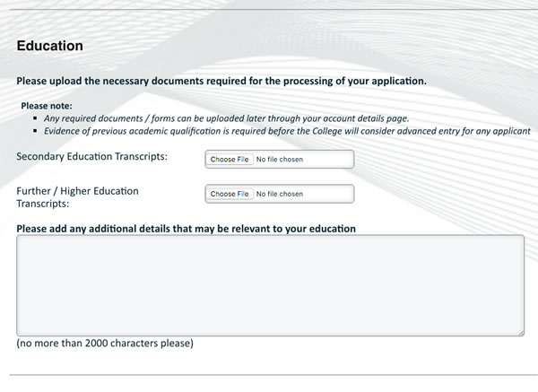This screenshot has height=392, width=538.
Task: Click the 'Education' section heading
Action: click(49, 46)
